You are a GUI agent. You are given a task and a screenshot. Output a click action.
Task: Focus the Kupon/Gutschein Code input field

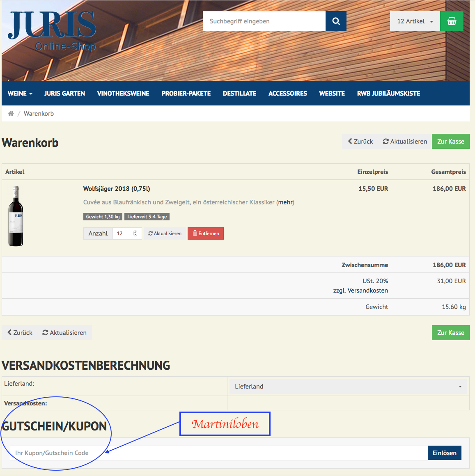point(219,453)
